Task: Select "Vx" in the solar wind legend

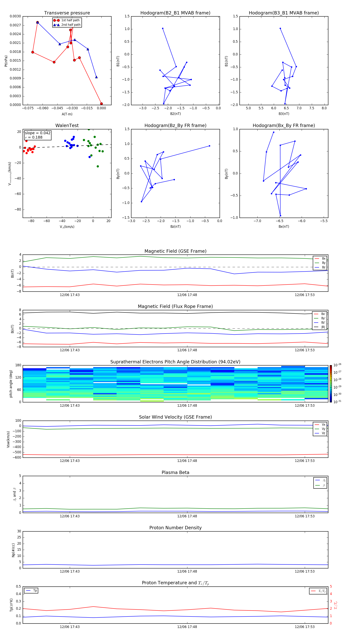Action: coord(320,425)
